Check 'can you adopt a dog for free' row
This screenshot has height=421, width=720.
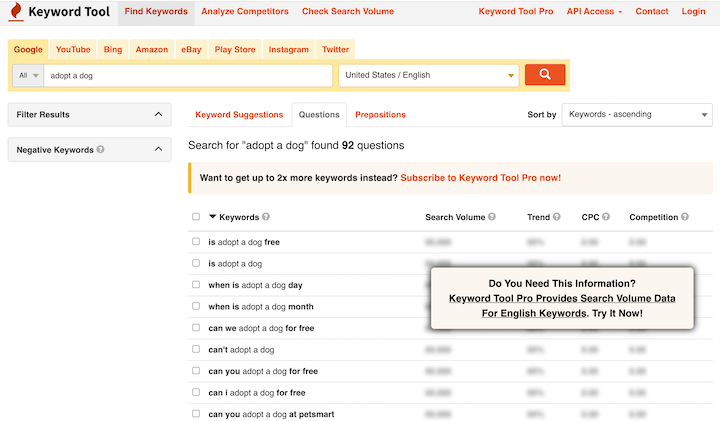click(x=196, y=370)
